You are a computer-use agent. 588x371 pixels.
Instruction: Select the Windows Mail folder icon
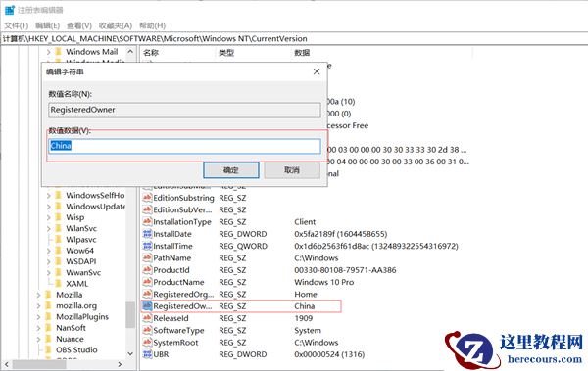click(x=59, y=52)
